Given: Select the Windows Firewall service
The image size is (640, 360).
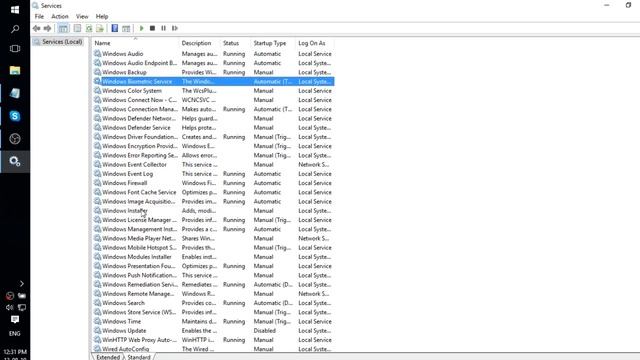Looking at the screenshot, I should coord(213,183).
